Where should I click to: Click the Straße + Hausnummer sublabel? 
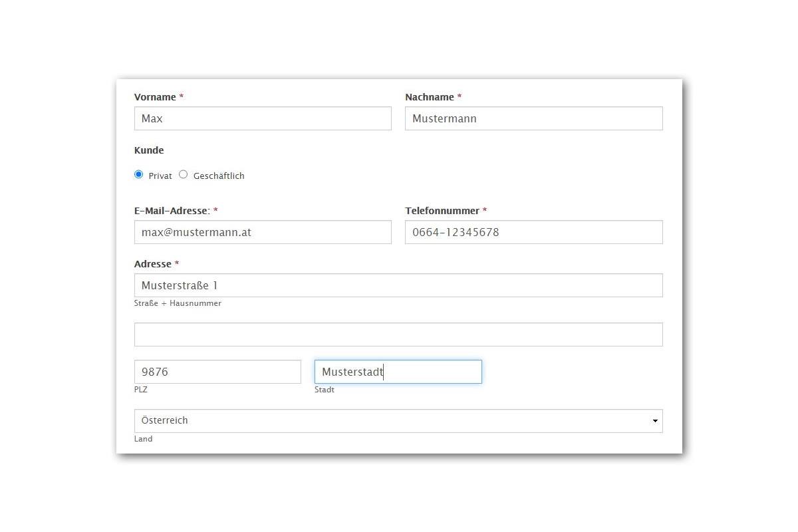178,303
